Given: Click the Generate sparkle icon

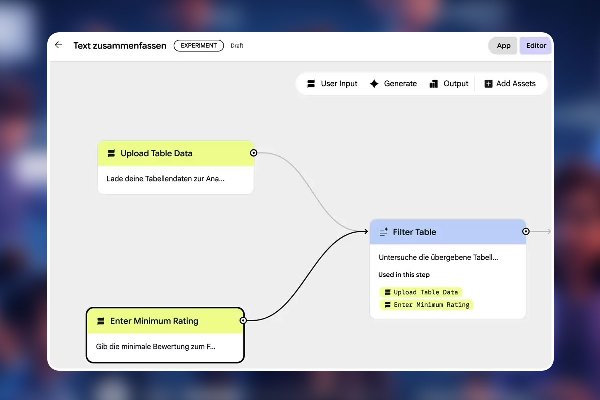Looking at the screenshot, I should (374, 83).
